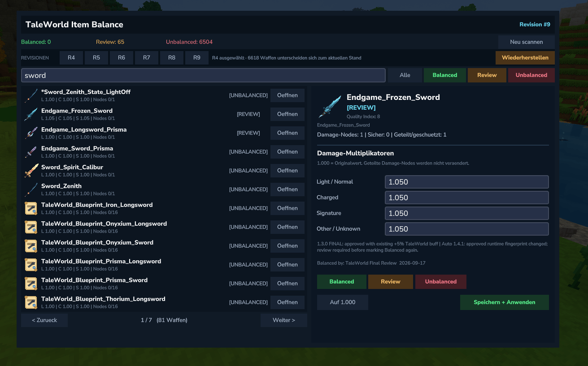Screen dimensions: 588x366
Task: Open Endgame_Sword_Prisma with Oeffnen
Action: coord(287,152)
